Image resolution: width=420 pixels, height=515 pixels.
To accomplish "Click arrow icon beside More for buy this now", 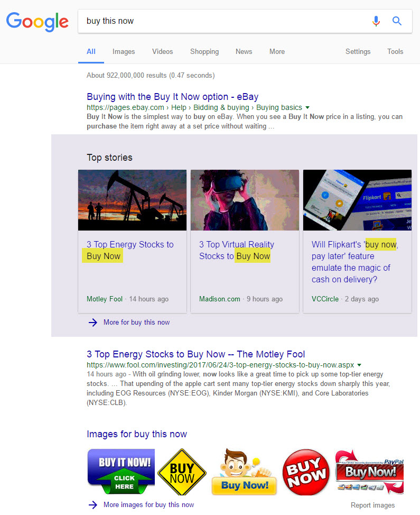I will coord(93,322).
